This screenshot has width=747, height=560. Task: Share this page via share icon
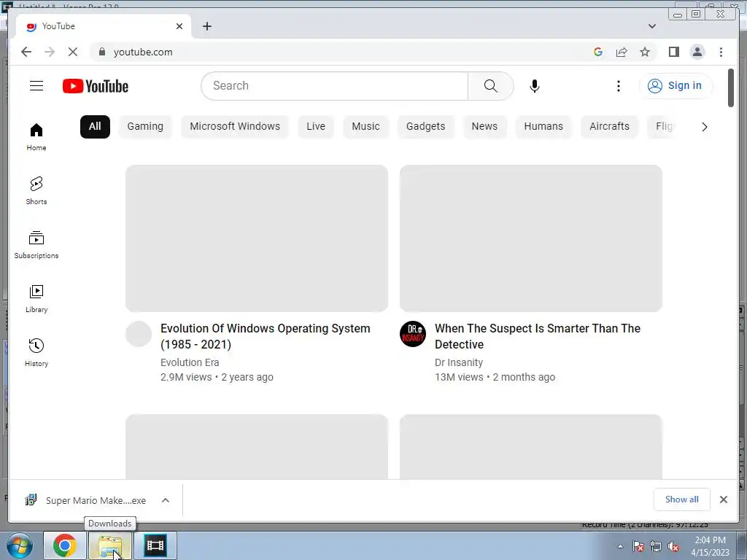pyautogui.click(x=622, y=52)
